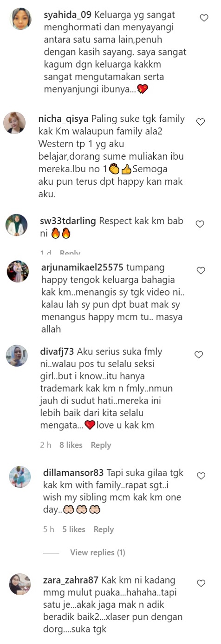Like dillamansor83's comment
Viewport: 221px width, 644px height.
pos(201,476)
